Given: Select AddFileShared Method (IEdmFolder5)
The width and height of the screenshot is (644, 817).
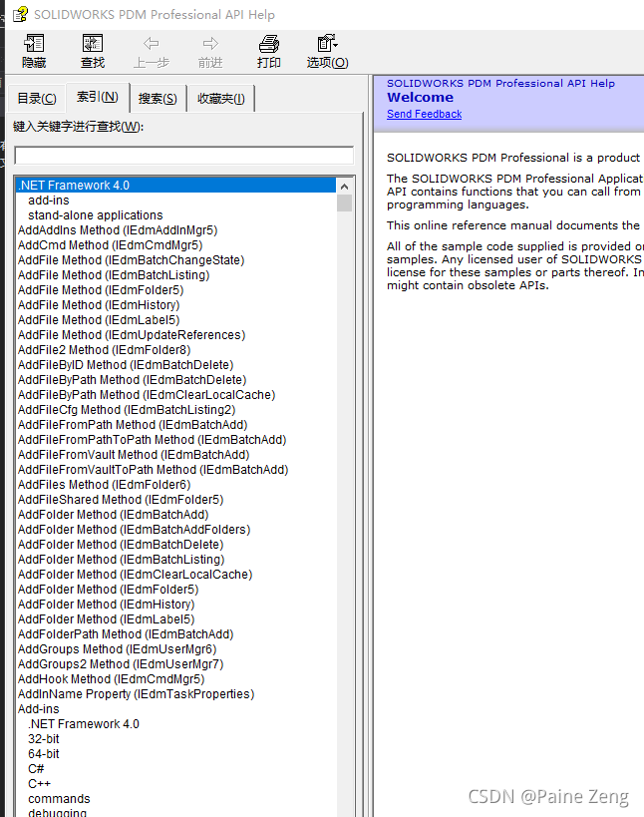Looking at the screenshot, I should click(x=121, y=500).
